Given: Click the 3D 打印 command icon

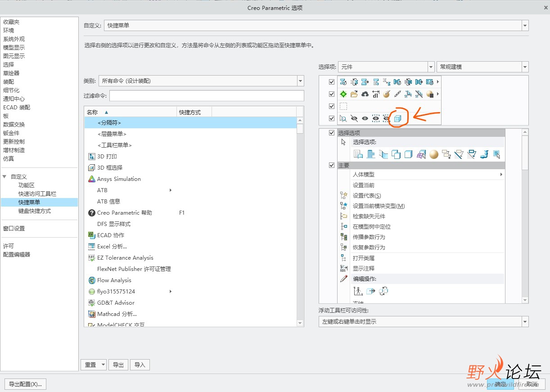Looking at the screenshot, I should point(92,157).
